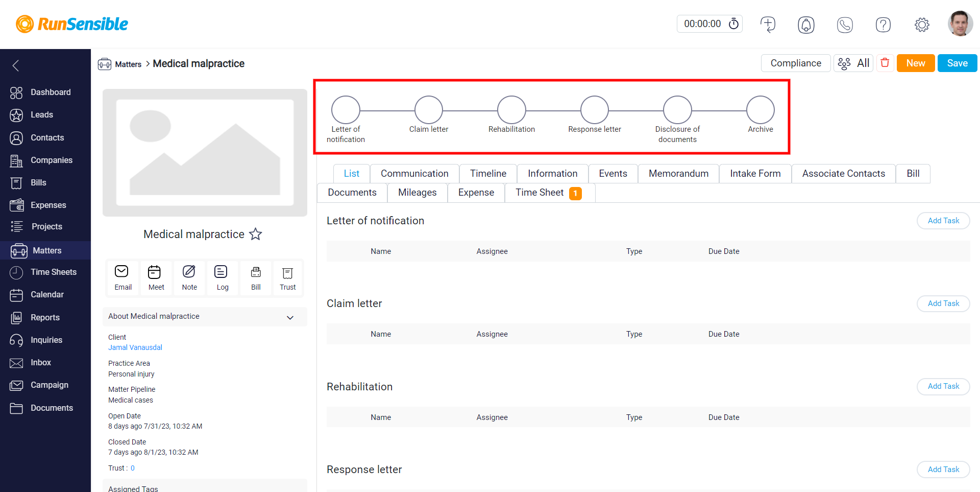The height and width of the screenshot is (492, 980).
Task: Click the quick add plus icon in header
Action: 768,24
